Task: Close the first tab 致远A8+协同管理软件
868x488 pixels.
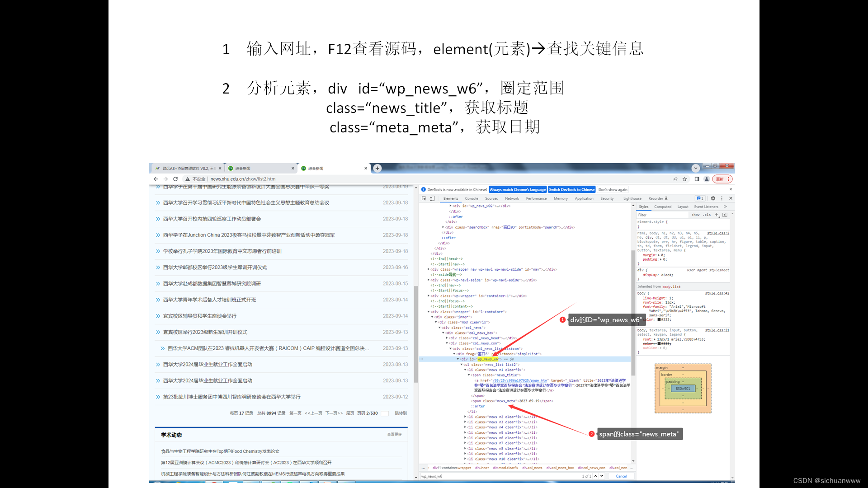Action: [x=220, y=169]
